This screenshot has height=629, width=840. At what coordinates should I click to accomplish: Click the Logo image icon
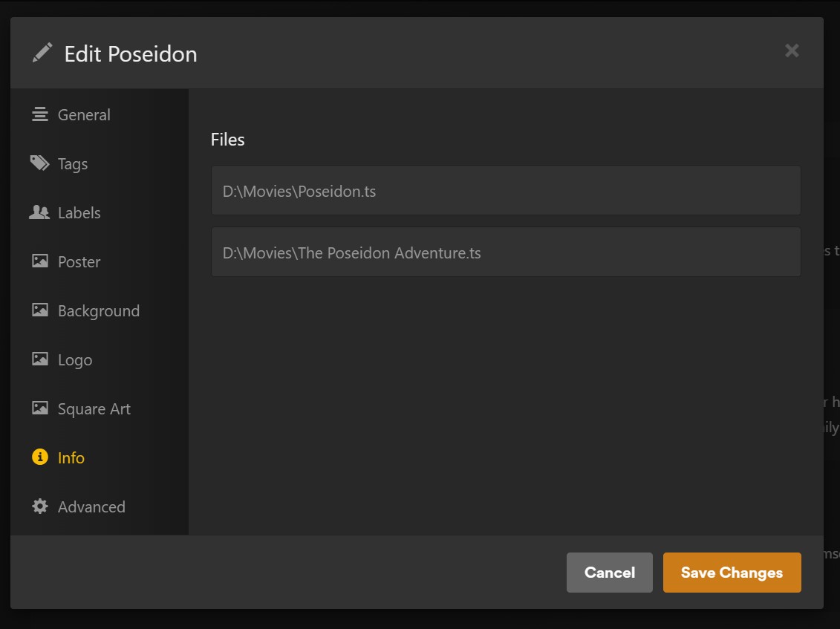pos(39,359)
